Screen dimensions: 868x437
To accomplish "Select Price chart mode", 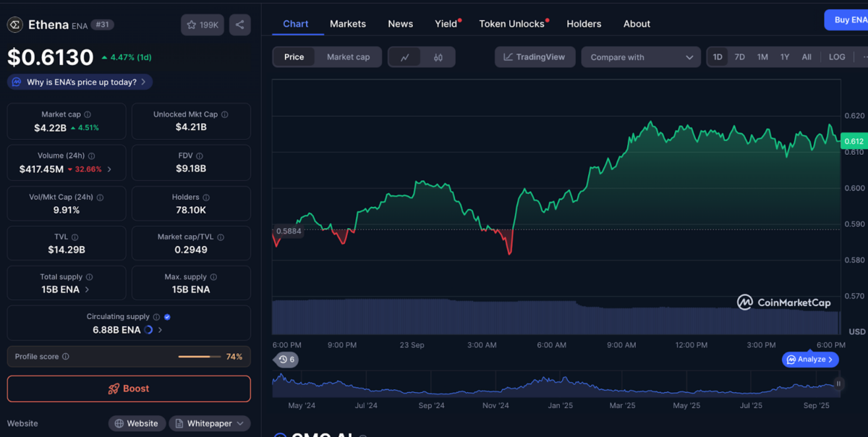I will [294, 57].
